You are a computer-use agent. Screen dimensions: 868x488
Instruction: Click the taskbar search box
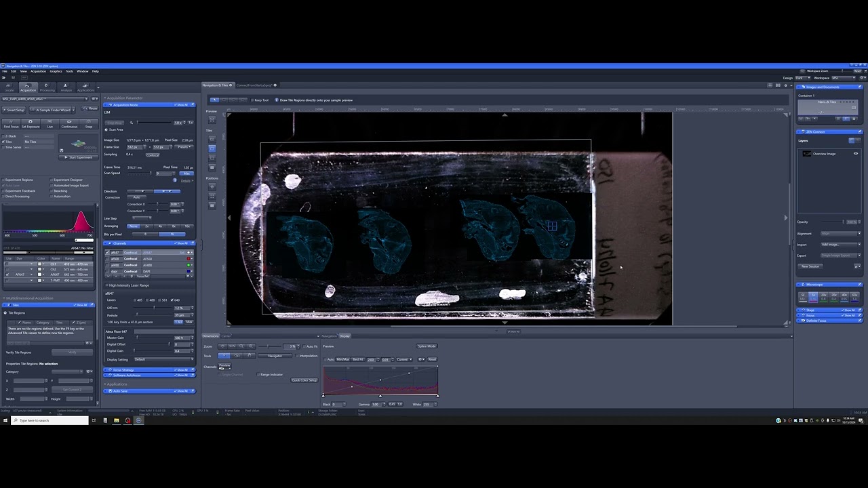point(50,420)
